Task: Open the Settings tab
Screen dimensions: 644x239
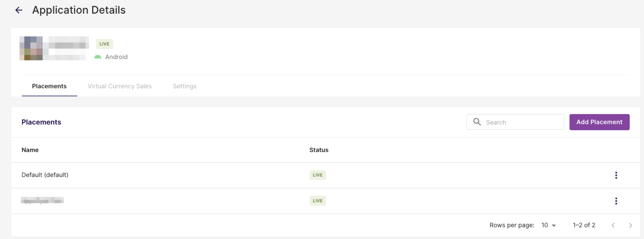Action: click(x=184, y=86)
